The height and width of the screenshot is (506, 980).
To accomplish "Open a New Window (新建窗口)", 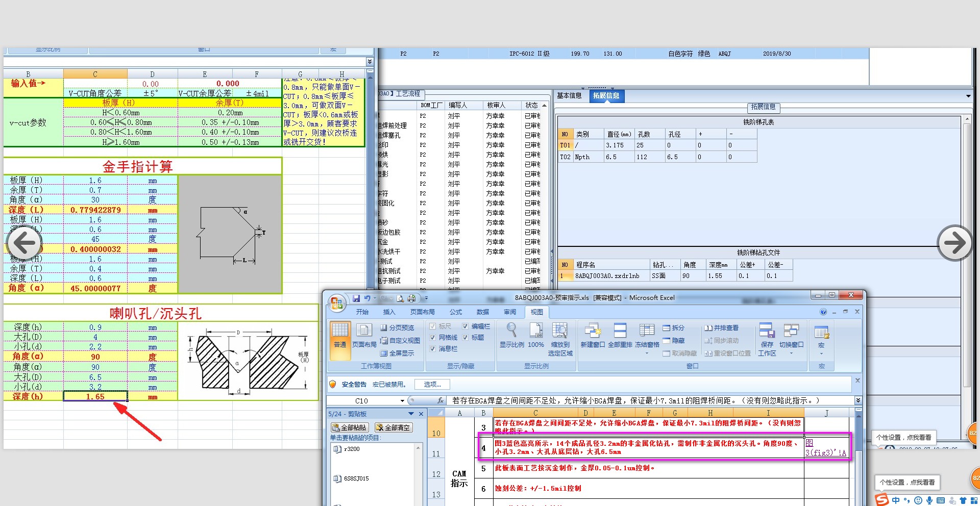I will pyautogui.click(x=593, y=335).
